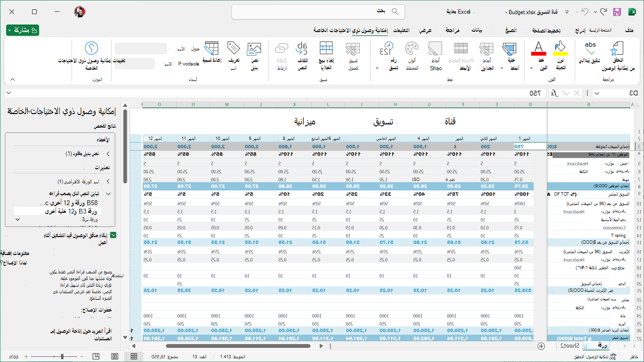Switch to Page Break Preview in status bar
Screen dimensions: 644x362
96,356
